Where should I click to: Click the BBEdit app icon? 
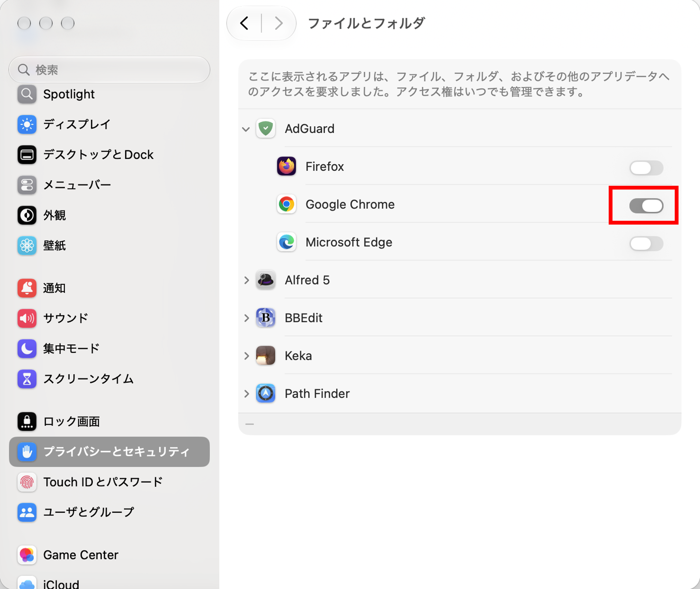pos(266,318)
